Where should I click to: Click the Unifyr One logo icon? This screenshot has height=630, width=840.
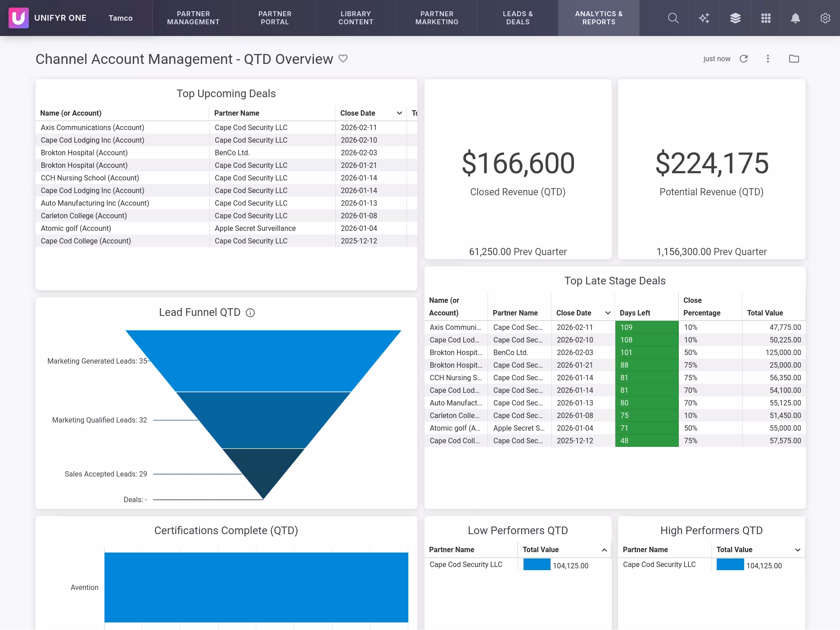(18, 18)
